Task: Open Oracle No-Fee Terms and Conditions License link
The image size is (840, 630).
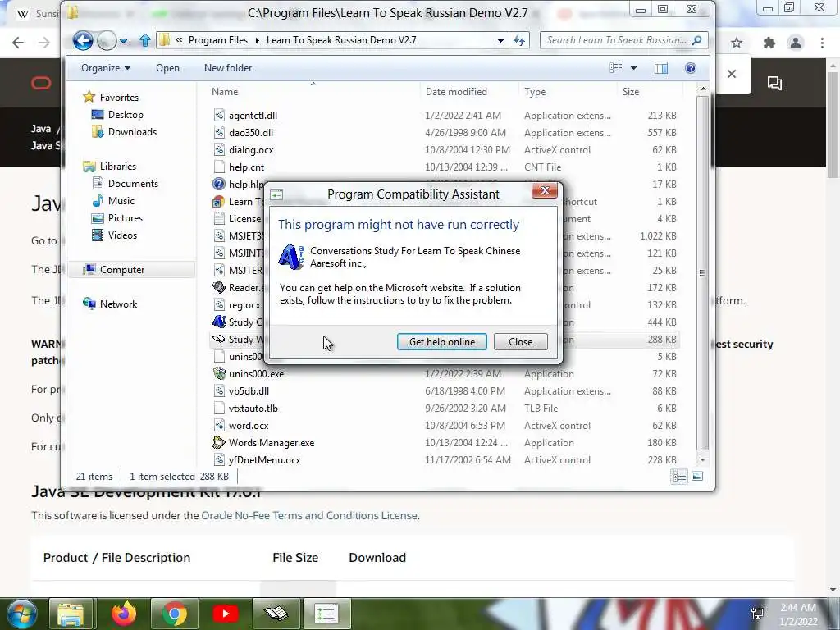Action: tap(309, 515)
